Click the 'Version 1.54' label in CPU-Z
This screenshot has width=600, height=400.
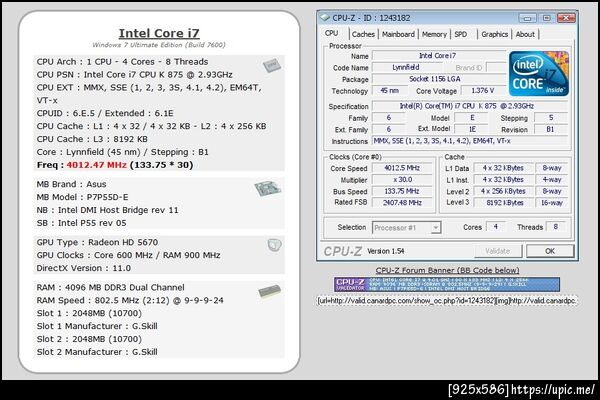[x=386, y=251]
